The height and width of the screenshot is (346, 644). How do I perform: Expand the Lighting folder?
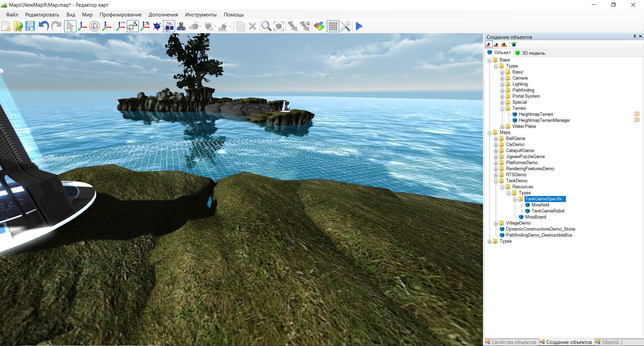(502, 85)
